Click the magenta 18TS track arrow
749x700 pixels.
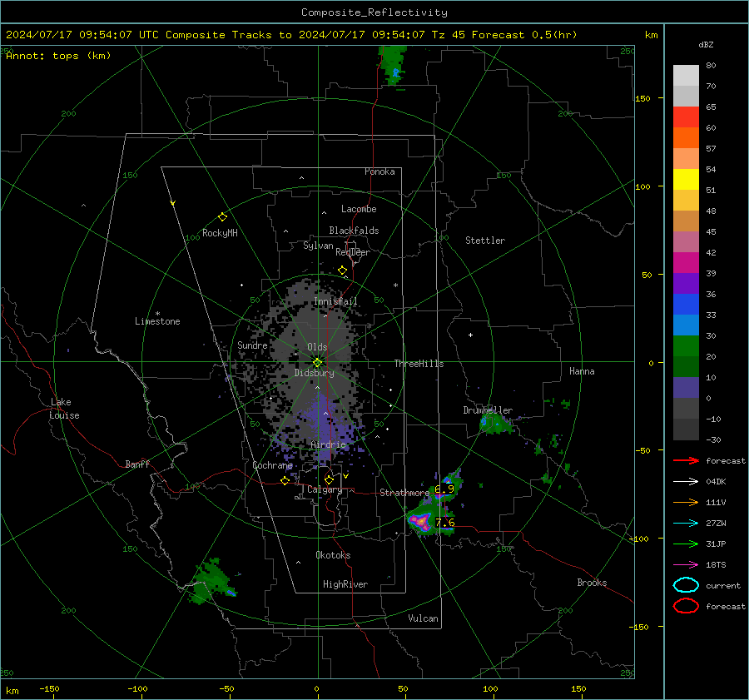point(686,565)
